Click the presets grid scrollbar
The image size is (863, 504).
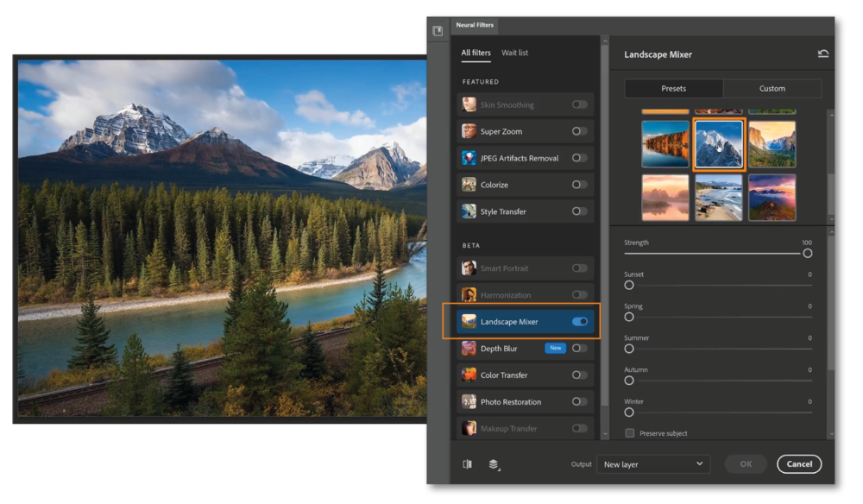click(831, 192)
